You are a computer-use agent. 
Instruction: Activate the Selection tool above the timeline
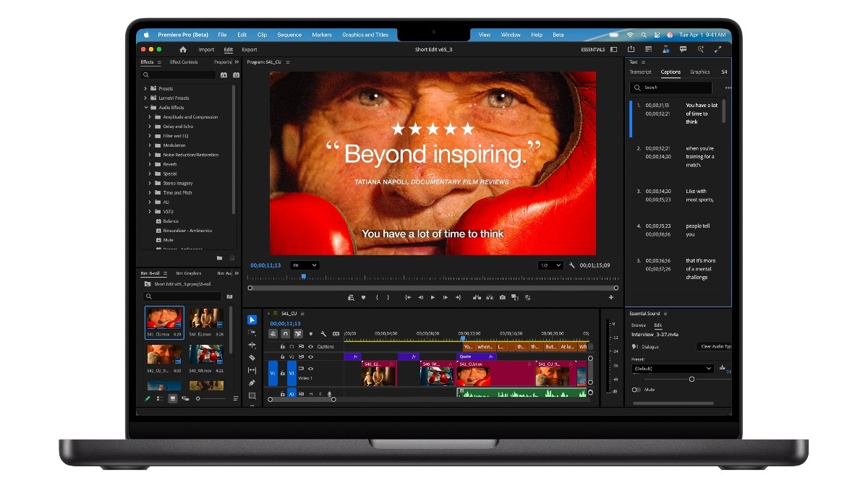tap(252, 320)
